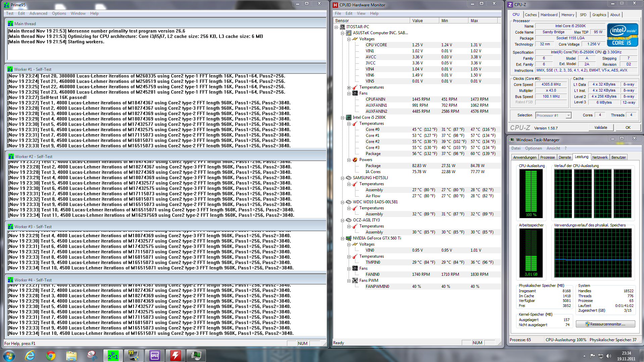Open the Options menu in Prime95
This screenshot has height=362, width=644.
(59, 13)
